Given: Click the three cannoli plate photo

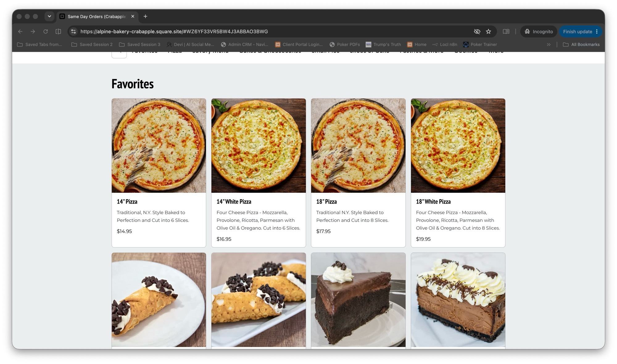Looking at the screenshot, I should tap(259, 300).
